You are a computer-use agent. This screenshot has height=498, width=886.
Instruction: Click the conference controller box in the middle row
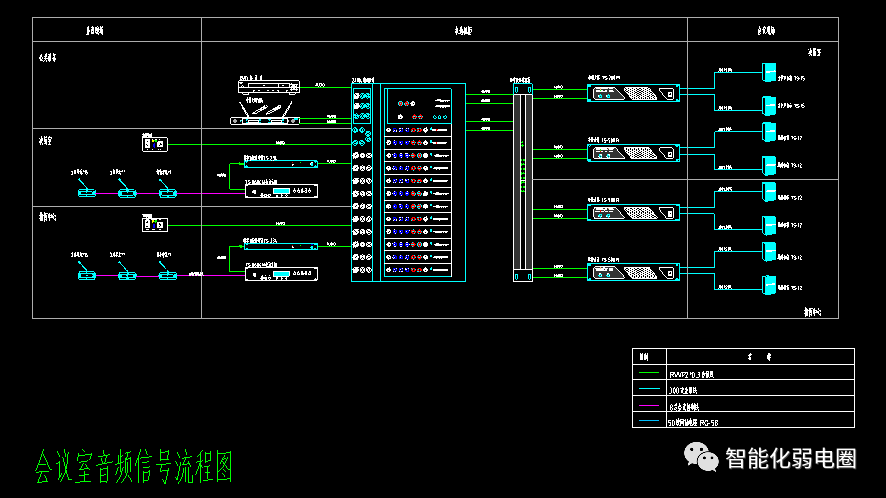(x=281, y=191)
